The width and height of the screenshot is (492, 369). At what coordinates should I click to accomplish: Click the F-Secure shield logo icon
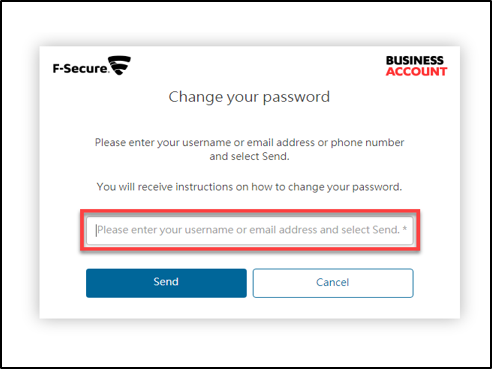pos(119,65)
